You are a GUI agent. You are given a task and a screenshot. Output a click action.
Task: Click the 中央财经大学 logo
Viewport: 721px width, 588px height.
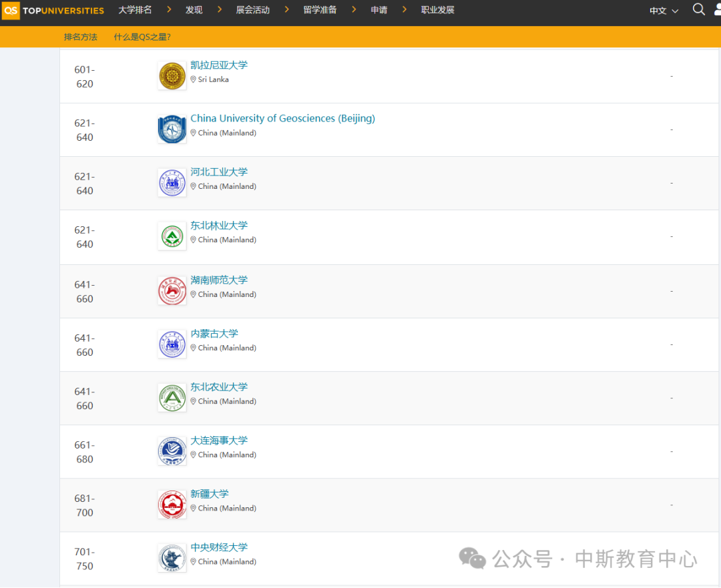[172, 558]
